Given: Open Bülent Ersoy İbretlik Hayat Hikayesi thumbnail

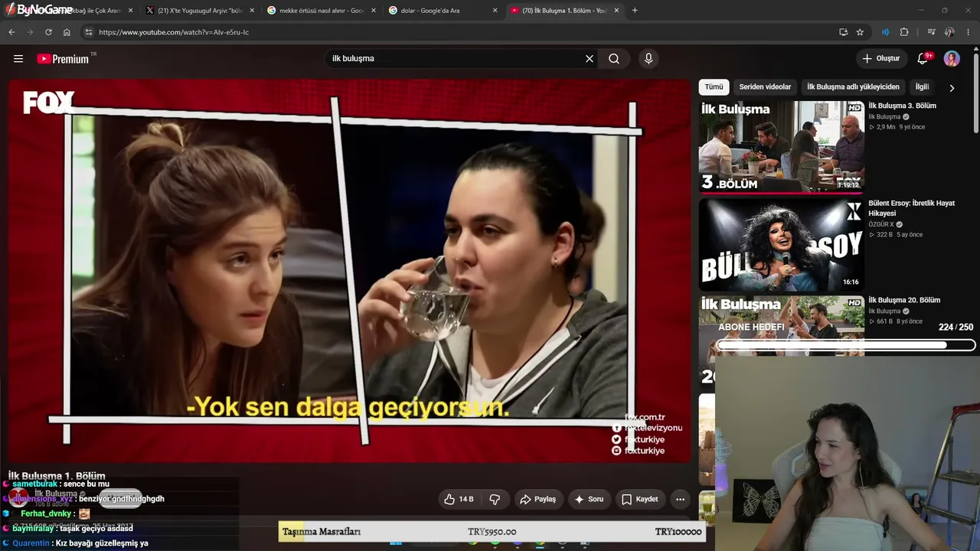Looking at the screenshot, I should tap(781, 245).
